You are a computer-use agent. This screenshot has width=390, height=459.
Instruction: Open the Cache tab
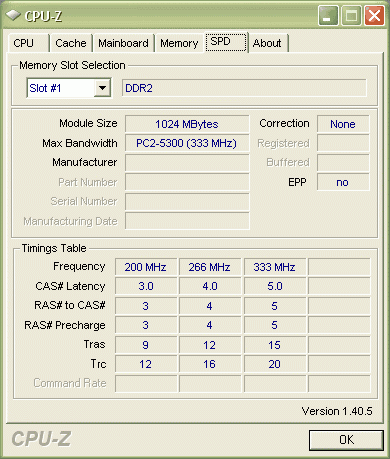click(71, 43)
